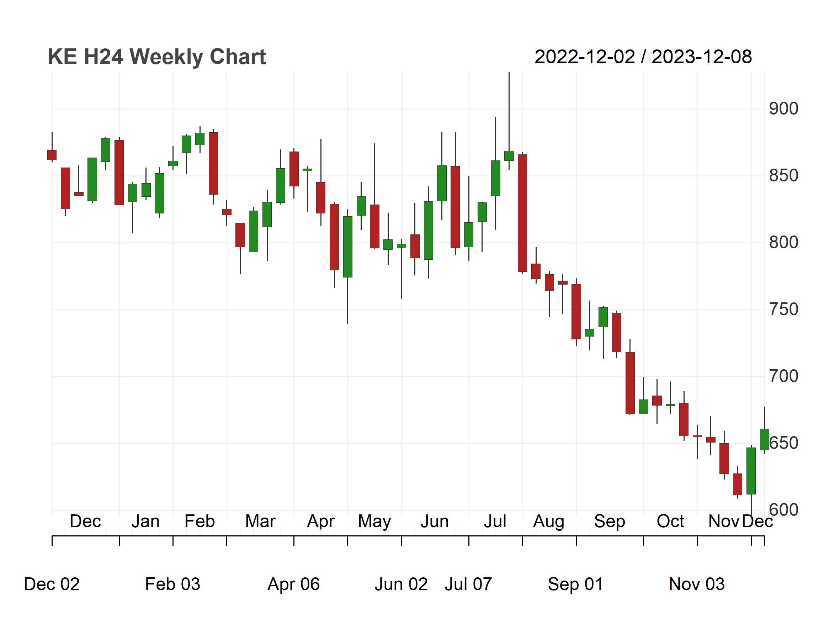
Task: Select the Mar month label
Action: pos(260,522)
